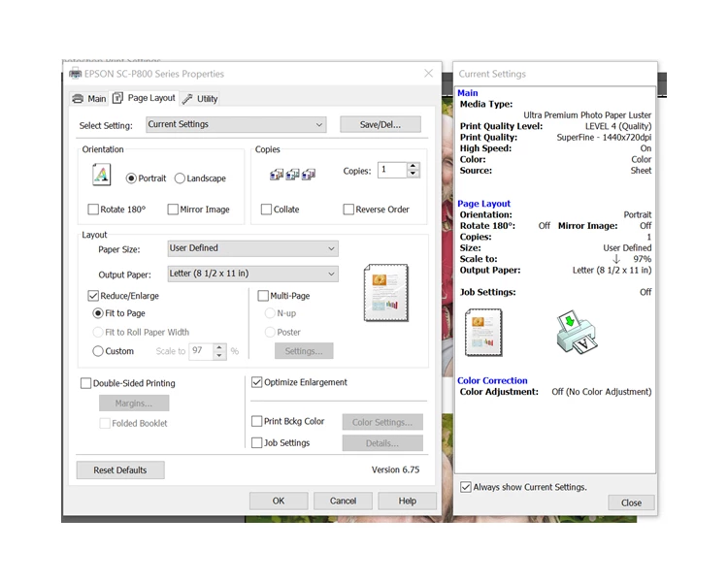728x582 pixels.
Task: Open Help for printer properties
Action: tap(407, 501)
